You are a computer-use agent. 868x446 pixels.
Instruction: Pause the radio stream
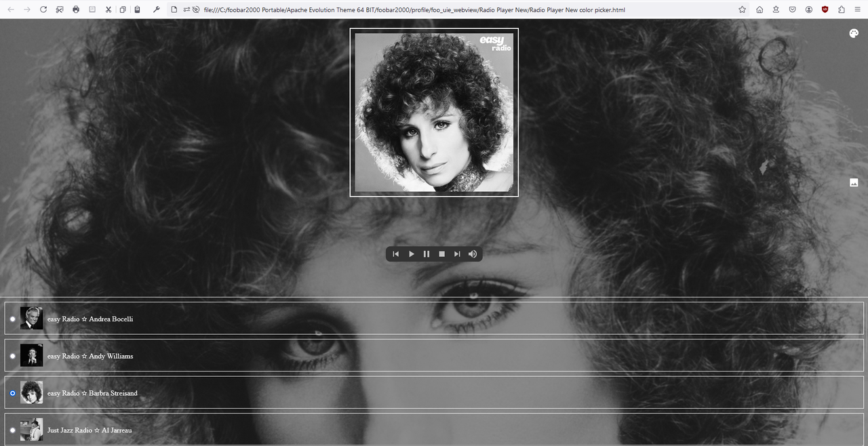pos(427,254)
